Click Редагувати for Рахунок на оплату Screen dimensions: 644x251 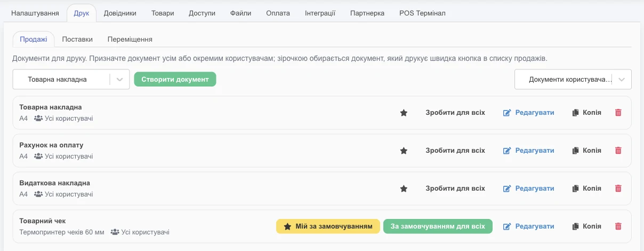[x=529, y=151]
